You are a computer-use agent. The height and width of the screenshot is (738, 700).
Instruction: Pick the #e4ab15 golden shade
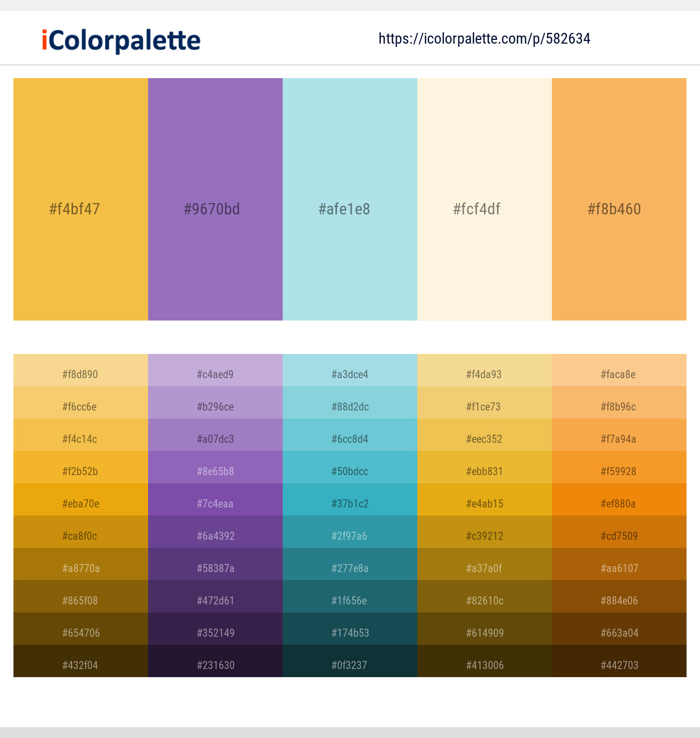[x=485, y=499]
